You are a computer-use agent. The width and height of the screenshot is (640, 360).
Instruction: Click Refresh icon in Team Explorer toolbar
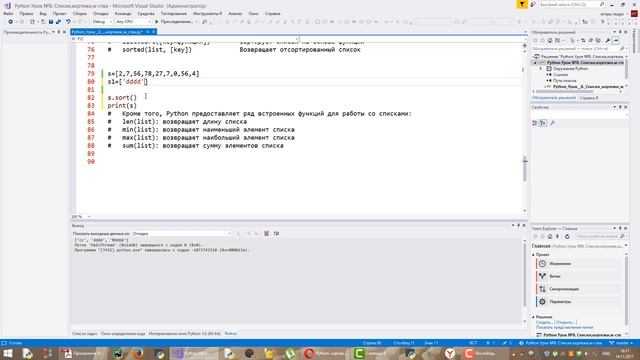[x=567, y=236]
